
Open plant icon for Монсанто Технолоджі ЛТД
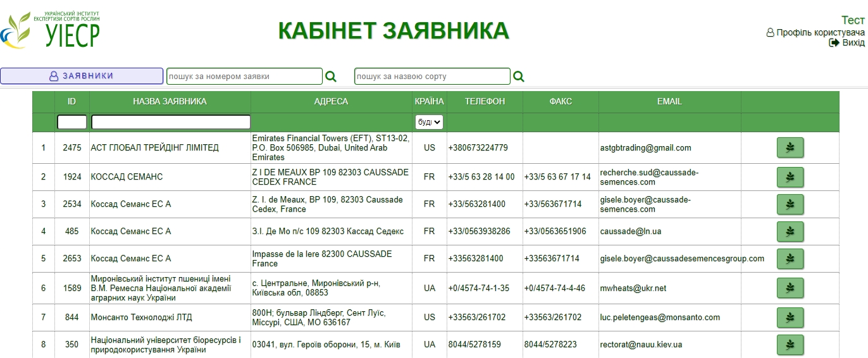click(x=790, y=318)
